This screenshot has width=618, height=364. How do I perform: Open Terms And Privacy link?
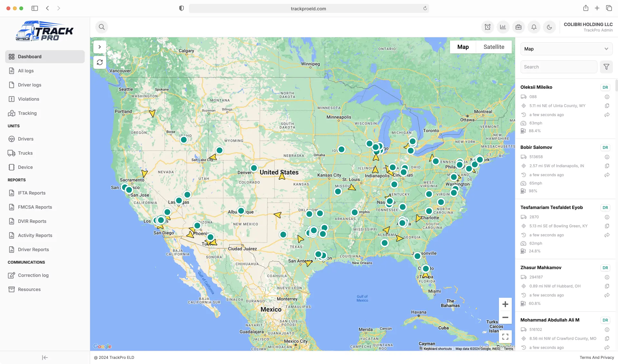(x=597, y=358)
